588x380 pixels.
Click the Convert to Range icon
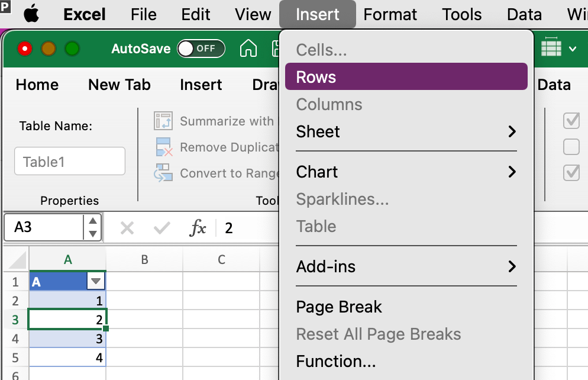click(x=163, y=173)
